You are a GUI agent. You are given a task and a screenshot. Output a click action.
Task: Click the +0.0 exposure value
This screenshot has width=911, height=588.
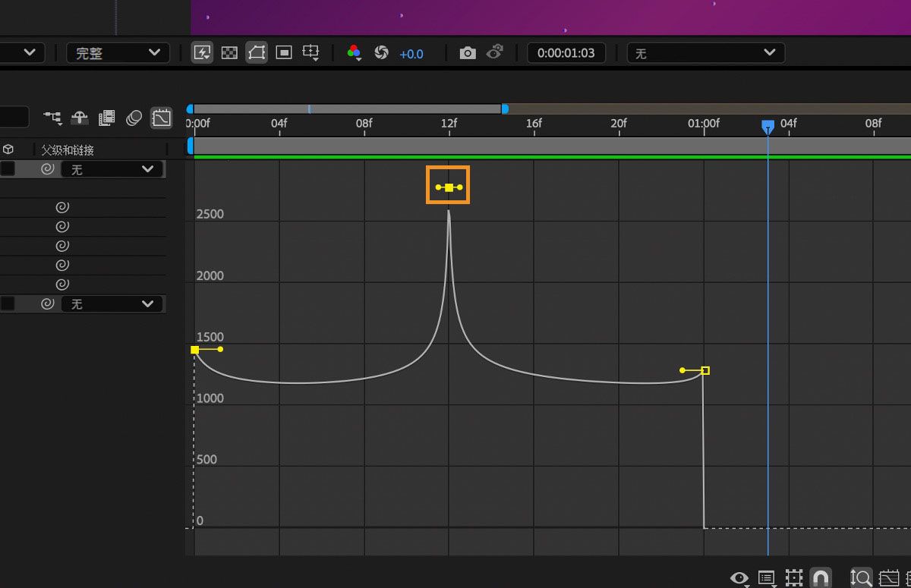coord(411,54)
